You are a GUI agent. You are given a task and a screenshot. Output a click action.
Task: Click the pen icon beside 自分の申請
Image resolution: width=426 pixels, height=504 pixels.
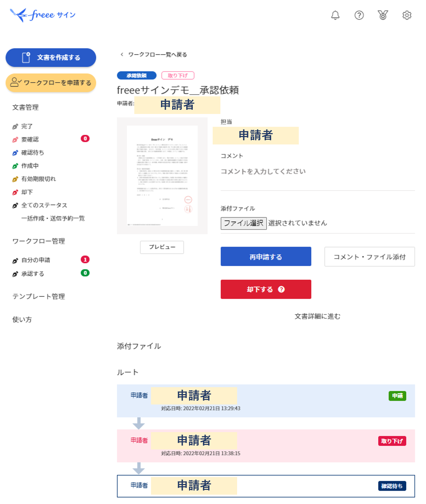click(x=15, y=261)
